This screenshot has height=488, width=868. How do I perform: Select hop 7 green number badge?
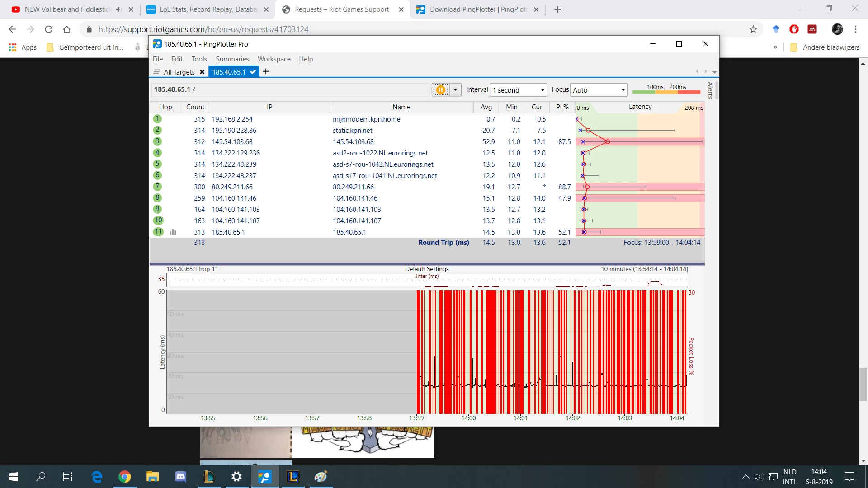157,187
